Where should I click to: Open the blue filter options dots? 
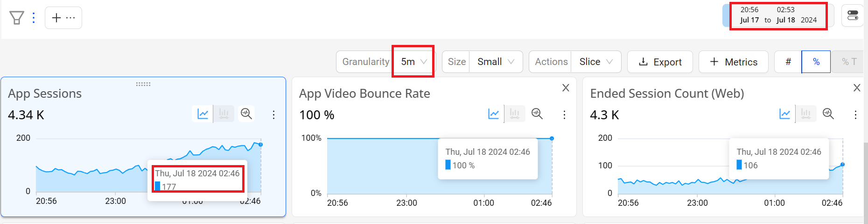(x=34, y=18)
